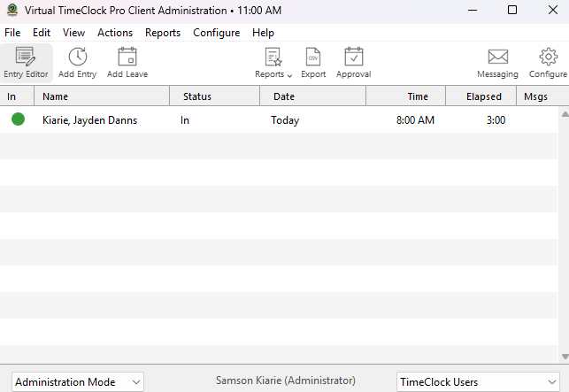Click the scrollbar down arrow
Image resolution: width=569 pixels, height=392 pixels.
tap(565, 357)
